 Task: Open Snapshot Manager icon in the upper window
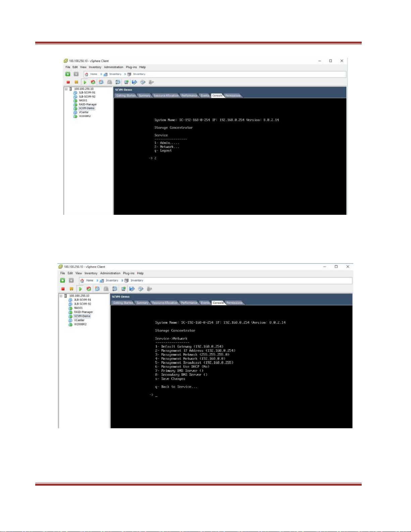[x=118, y=82]
